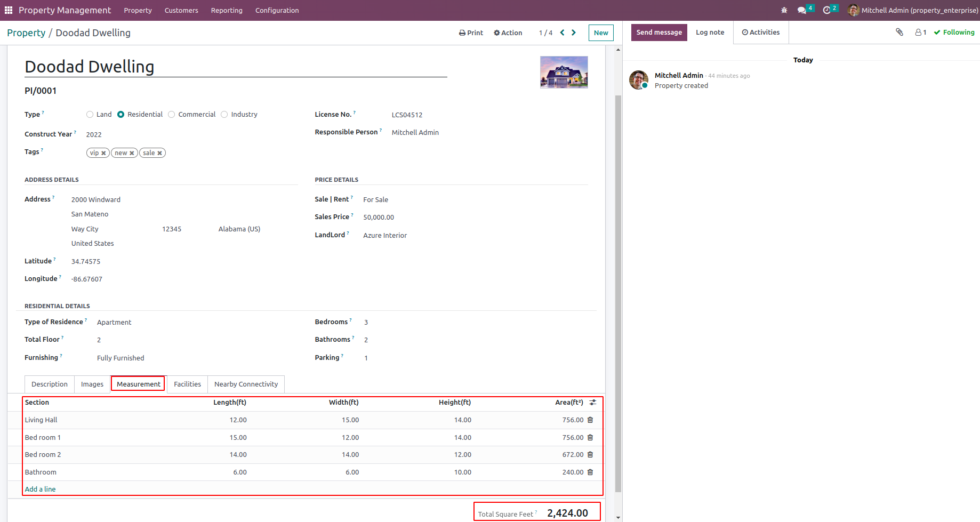Open optional columns settings in Measurement table
The height and width of the screenshot is (522, 980).
tap(593, 403)
